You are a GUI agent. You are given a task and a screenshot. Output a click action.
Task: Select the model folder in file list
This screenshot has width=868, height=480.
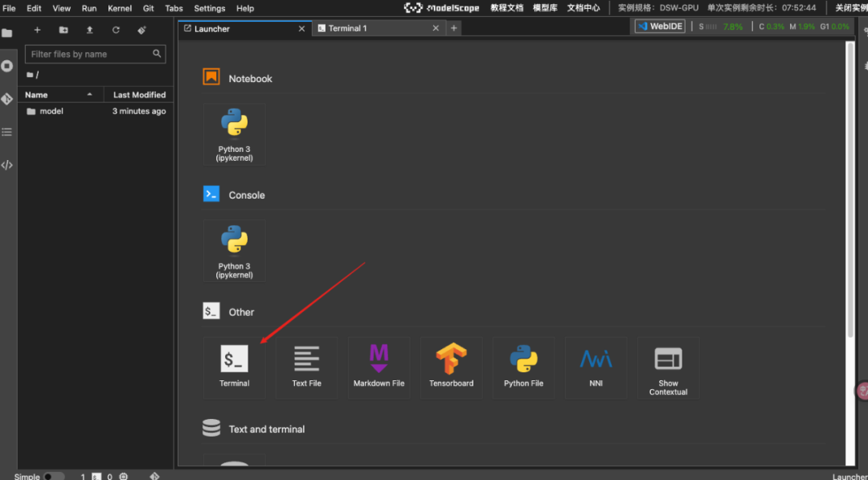pos(96,111)
